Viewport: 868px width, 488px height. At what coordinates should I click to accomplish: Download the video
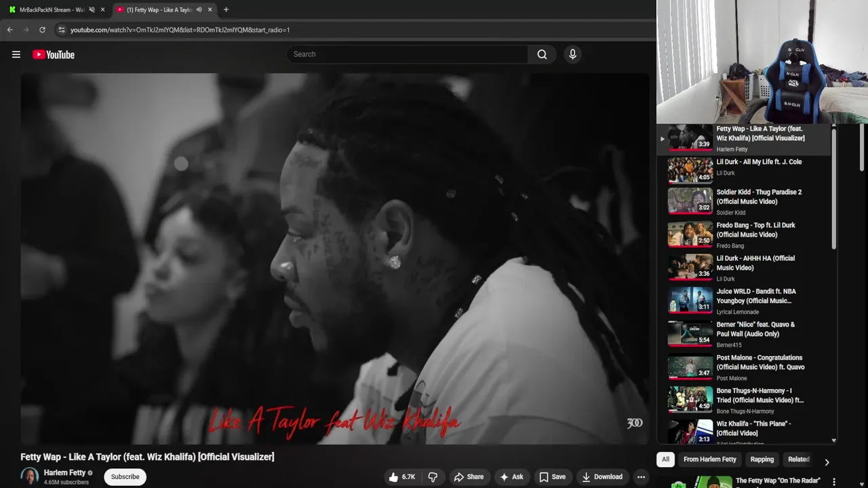click(601, 477)
